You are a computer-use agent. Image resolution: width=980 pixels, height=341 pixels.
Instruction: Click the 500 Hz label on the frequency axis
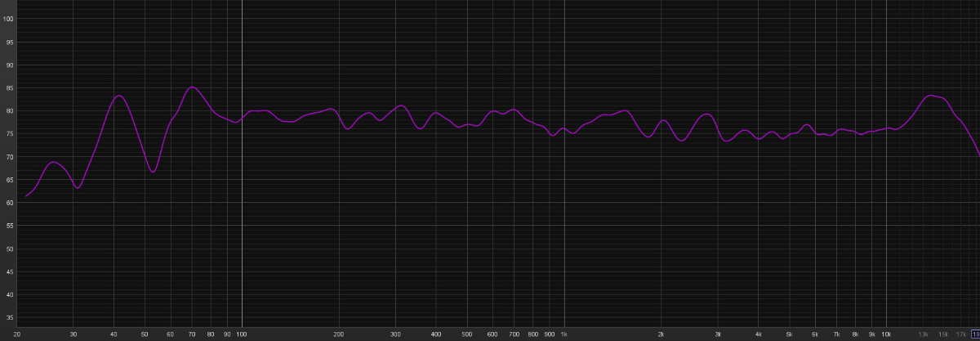tap(466, 334)
